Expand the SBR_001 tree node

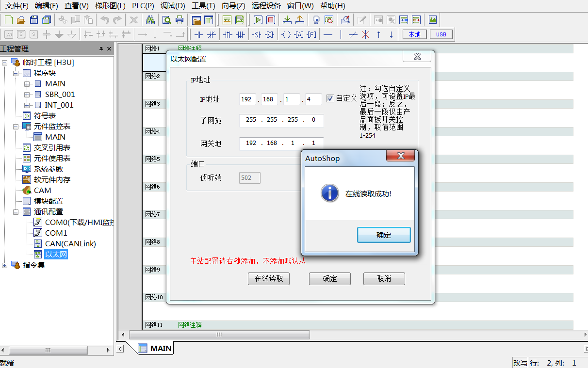27,95
